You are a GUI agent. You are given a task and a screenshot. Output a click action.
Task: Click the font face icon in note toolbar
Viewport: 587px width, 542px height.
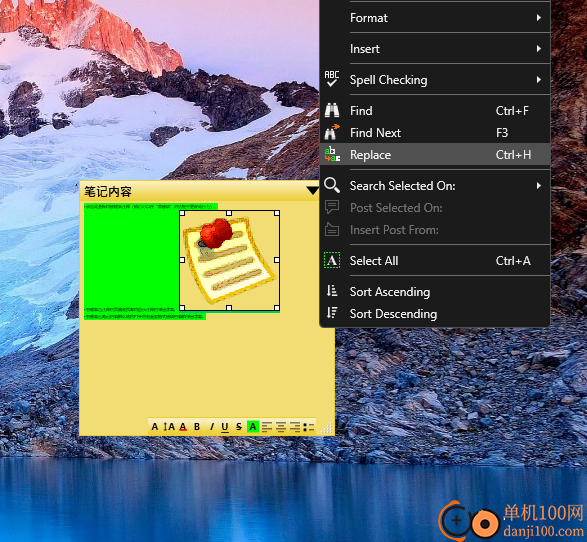[x=155, y=427]
